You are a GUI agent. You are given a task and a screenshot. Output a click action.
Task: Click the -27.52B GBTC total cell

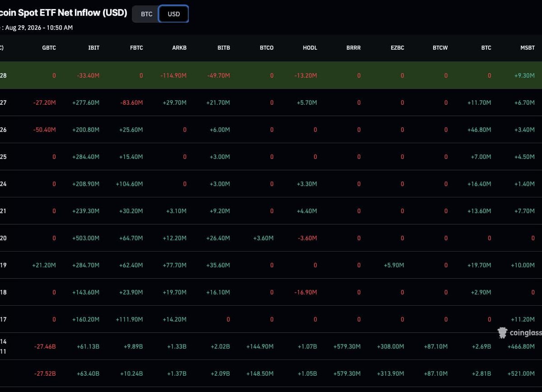pyautogui.click(x=45, y=373)
